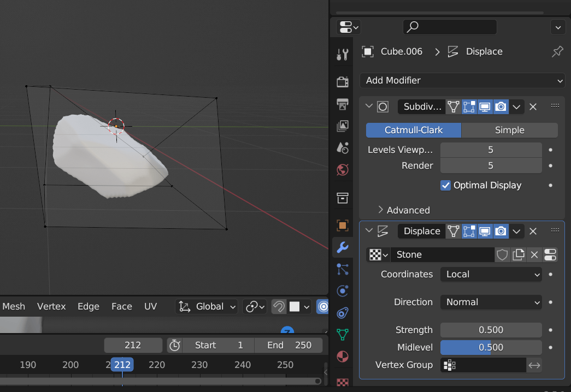Toggle Displace edit mode display
Image resolution: width=571 pixels, height=392 pixels.
point(469,231)
